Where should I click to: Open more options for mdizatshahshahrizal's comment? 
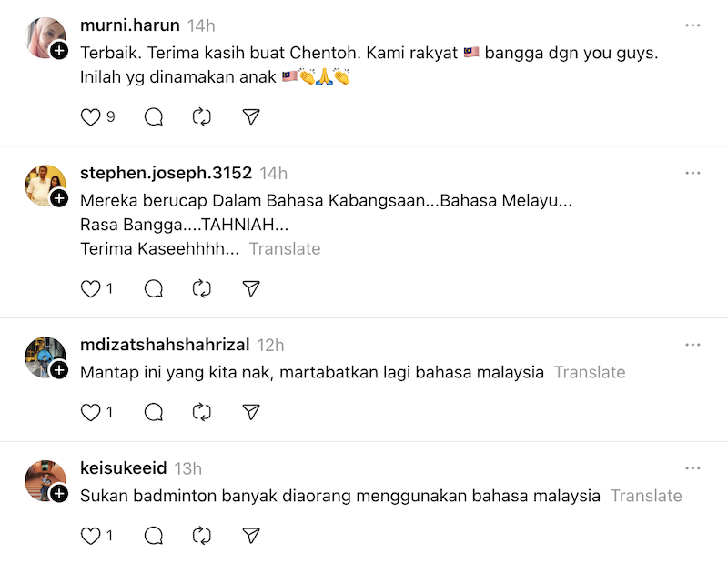693,345
